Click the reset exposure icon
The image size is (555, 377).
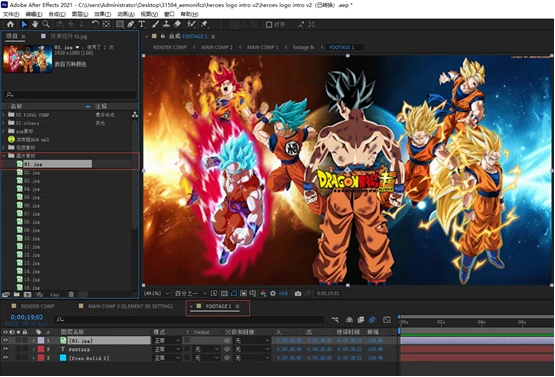click(273, 293)
